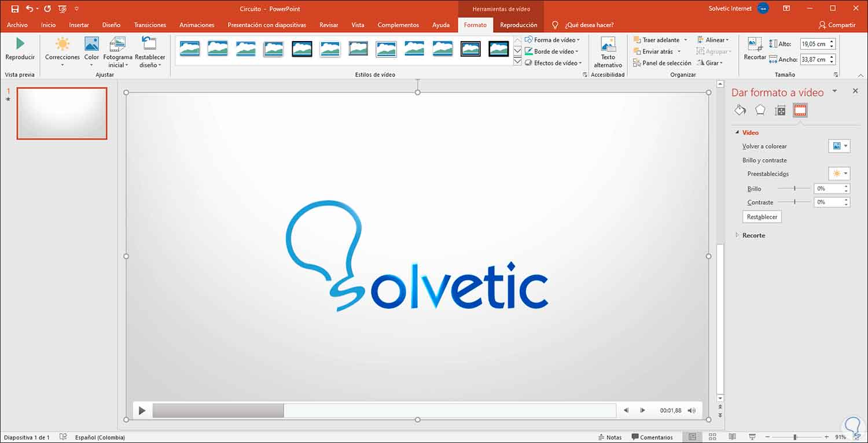This screenshot has height=443, width=868.
Task: Switch to the Inicio tab
Action: (x=49, y=25)
